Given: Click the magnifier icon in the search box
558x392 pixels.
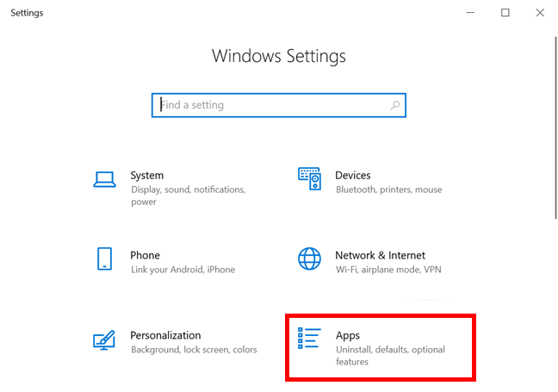Looking at the screenshot, I should coord(395,105).
